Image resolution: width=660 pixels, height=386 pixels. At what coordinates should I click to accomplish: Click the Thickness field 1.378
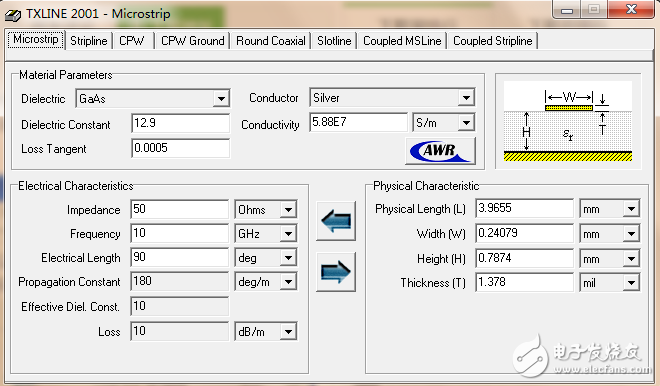[524, 282]
